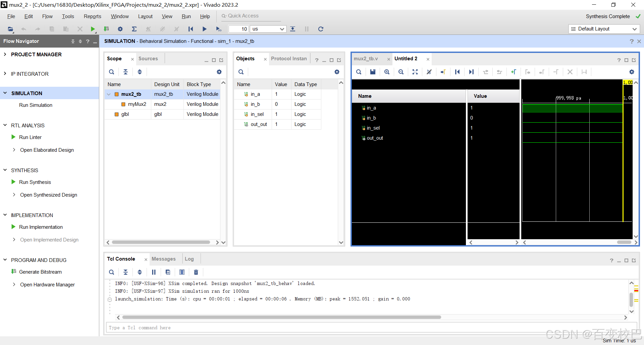
Task: Switch to Protocol Instances tab
Action: 289,59
